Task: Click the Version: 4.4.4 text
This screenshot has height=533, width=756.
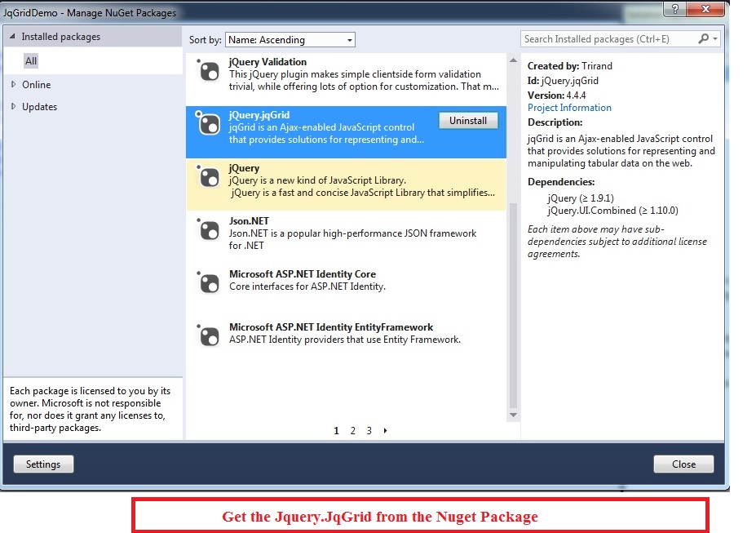Action: 556,95
